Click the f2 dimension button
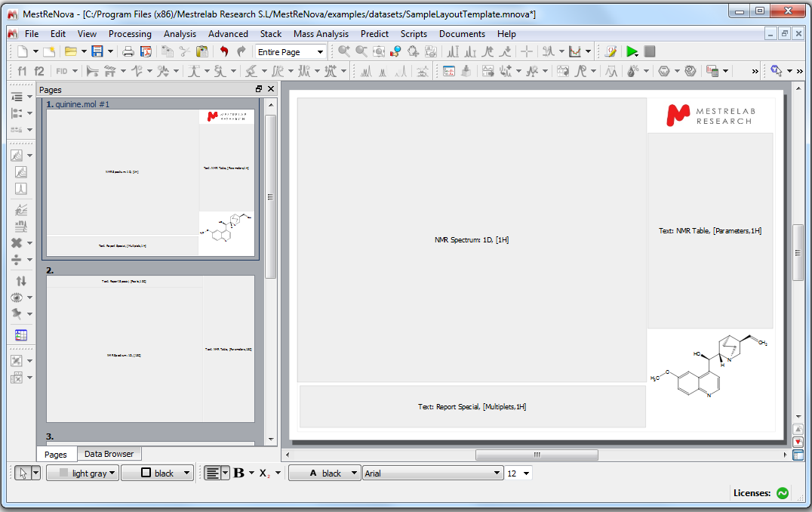The width and height of the screenshot is (812, 512). 39,71
